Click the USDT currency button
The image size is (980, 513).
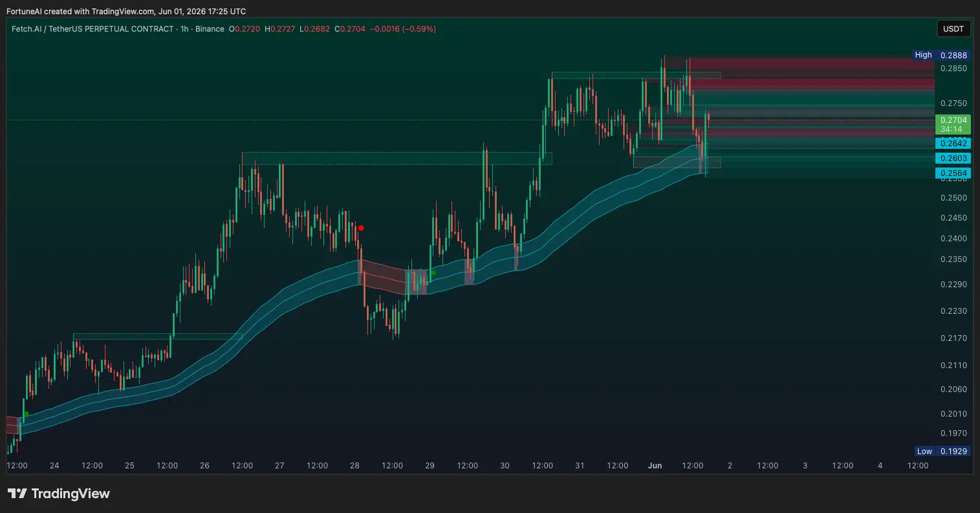(953, 28)
